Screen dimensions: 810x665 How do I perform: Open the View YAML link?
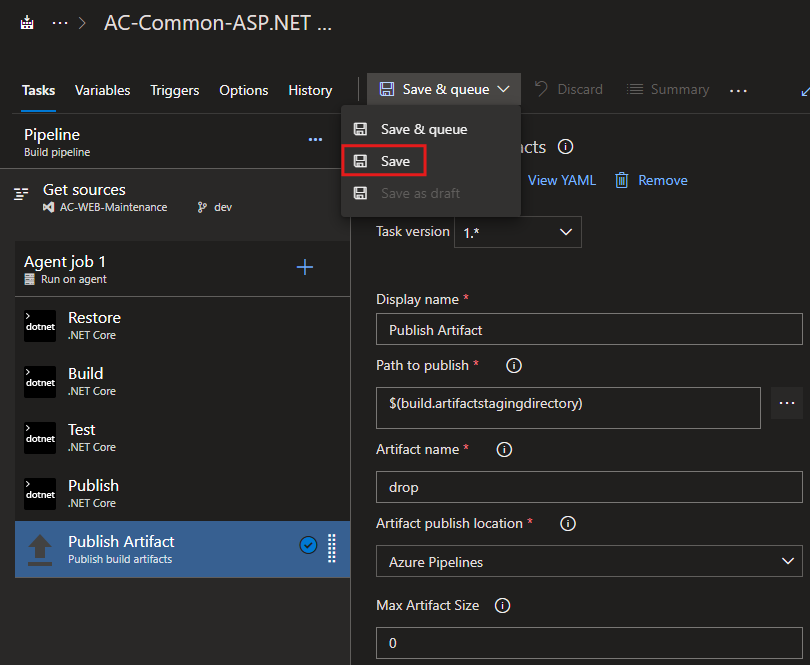(562, 180)
